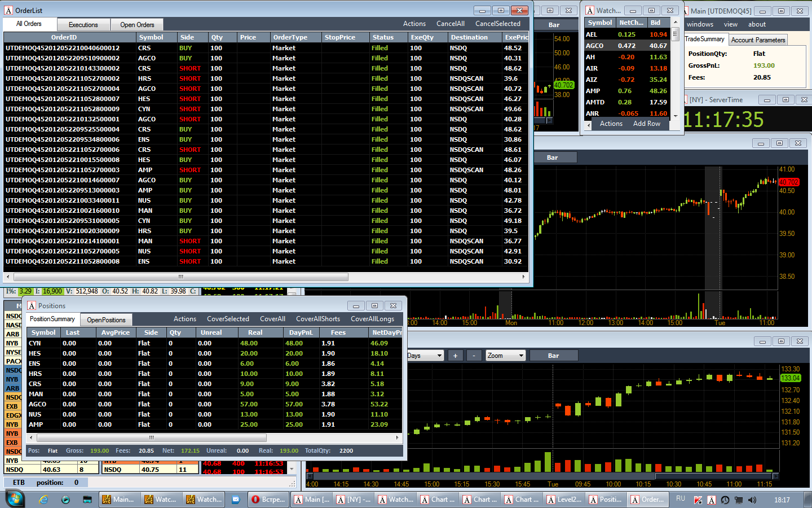Open Internet Explorer from the taskbar

pyautogui.click(x=43, y=500)
